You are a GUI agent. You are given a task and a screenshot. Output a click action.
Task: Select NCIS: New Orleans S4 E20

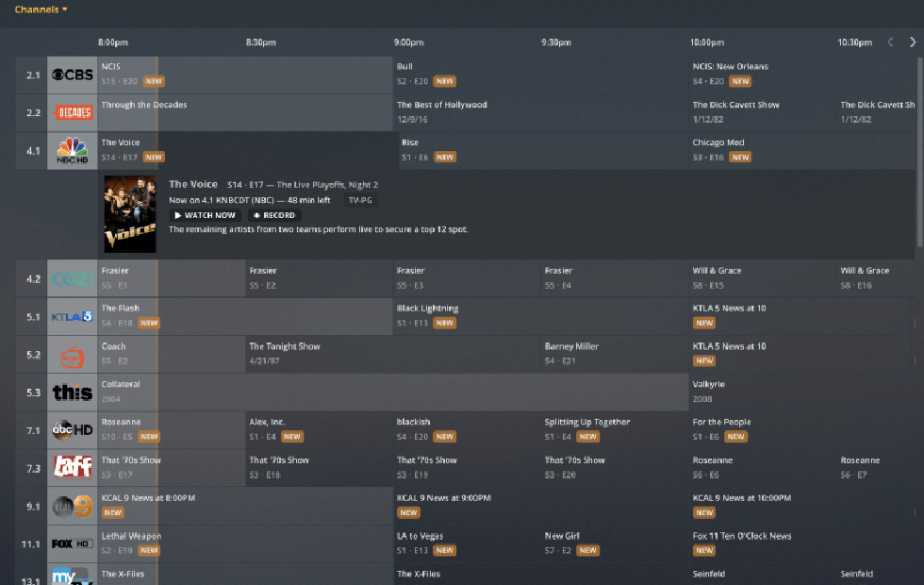(x=802, y=75)
